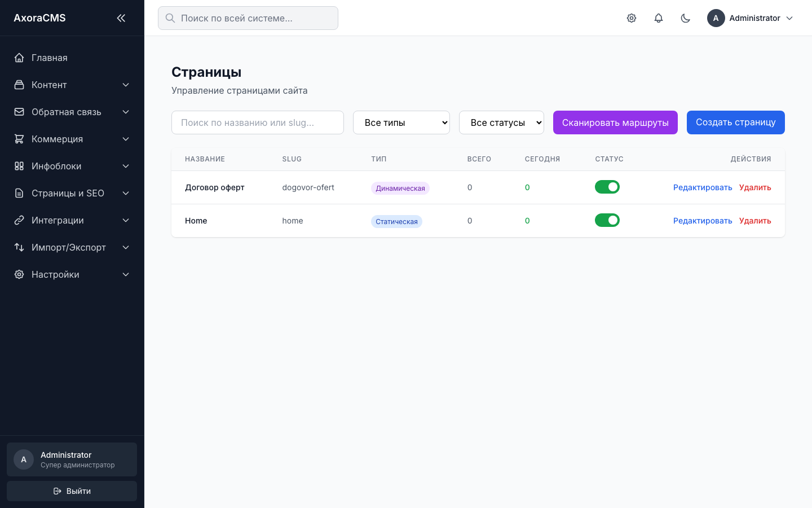Click the sidebar footer Administrator avatar
This screenshot has width=812, height=508.
click(24, 459)
